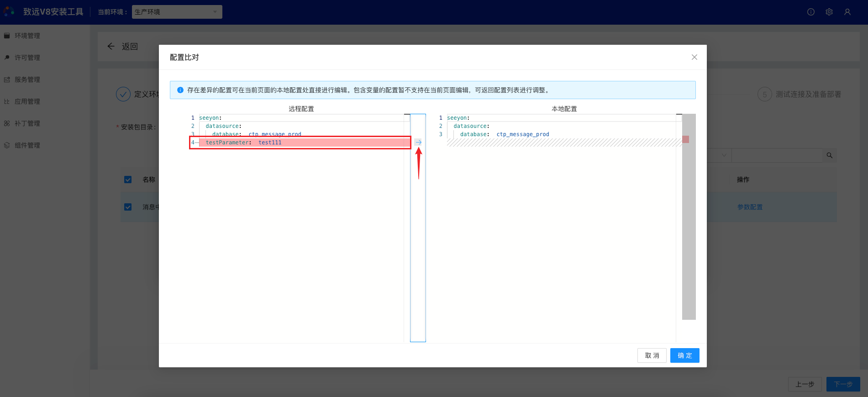Click the search magnifier icon
This screenshot has width=868, height=397.
829,155
